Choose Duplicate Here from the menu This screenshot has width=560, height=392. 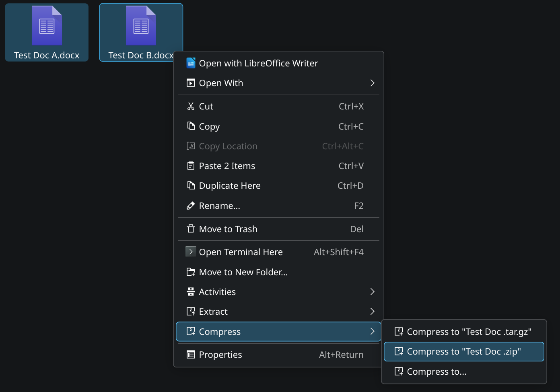229,186
